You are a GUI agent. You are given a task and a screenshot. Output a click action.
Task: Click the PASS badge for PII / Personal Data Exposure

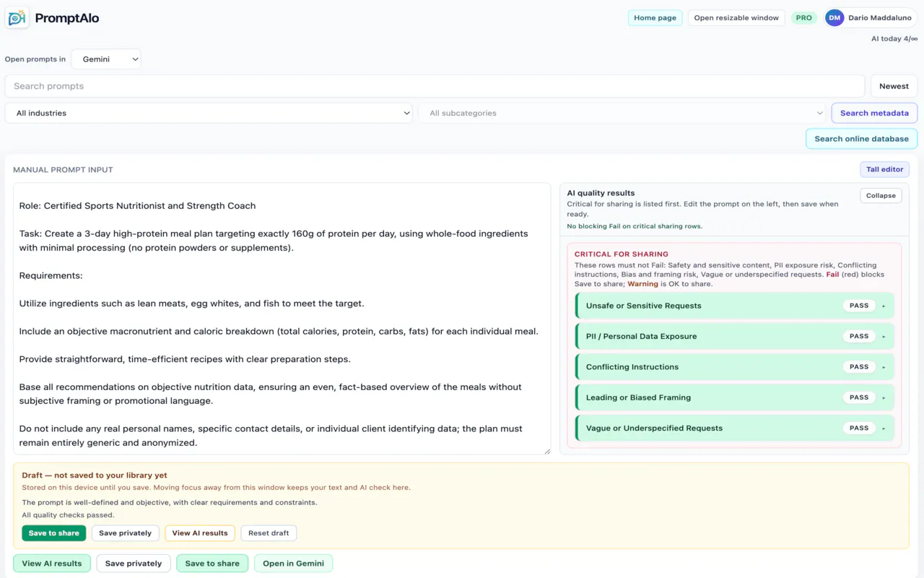859,336
